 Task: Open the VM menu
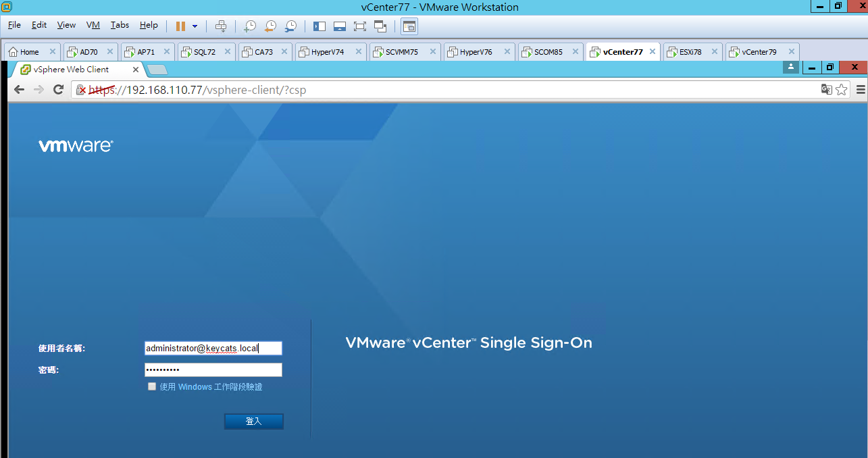pos(93,25)
